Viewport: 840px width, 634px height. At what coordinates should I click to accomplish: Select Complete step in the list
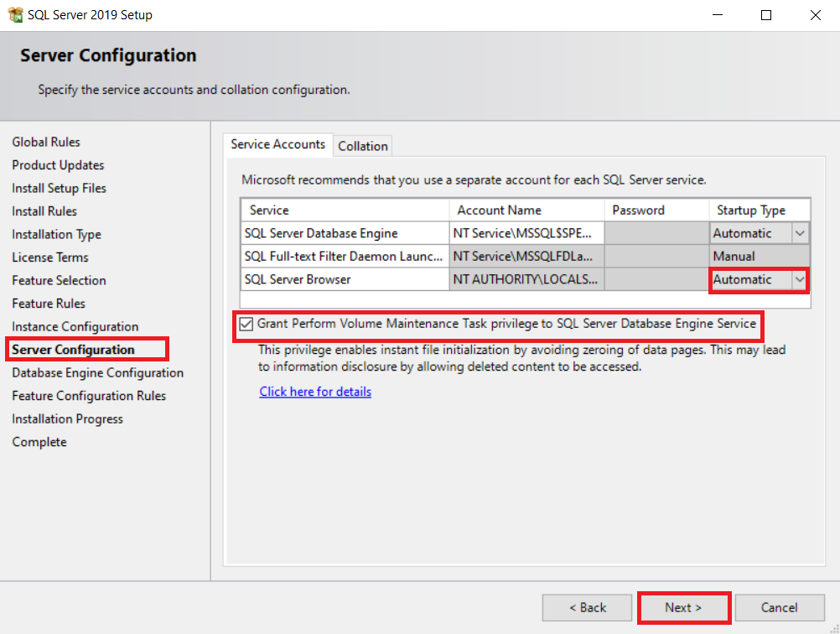tap(39, 442)
